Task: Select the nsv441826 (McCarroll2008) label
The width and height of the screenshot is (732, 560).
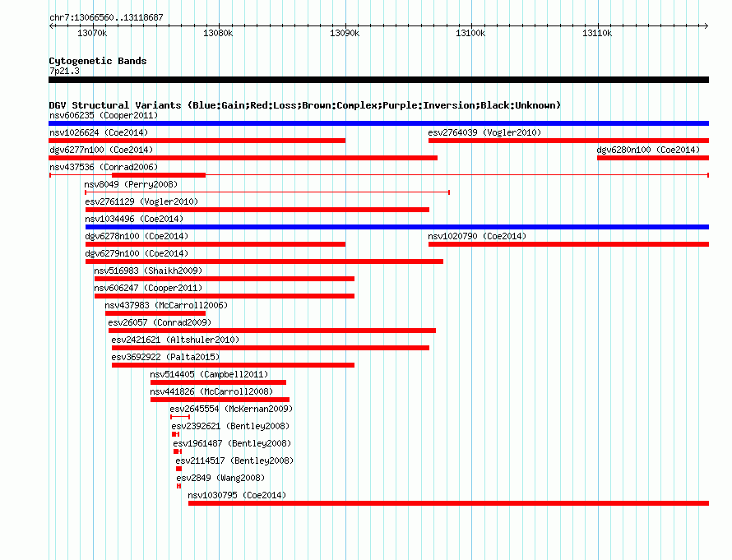Action: click(x=211, y=391)
